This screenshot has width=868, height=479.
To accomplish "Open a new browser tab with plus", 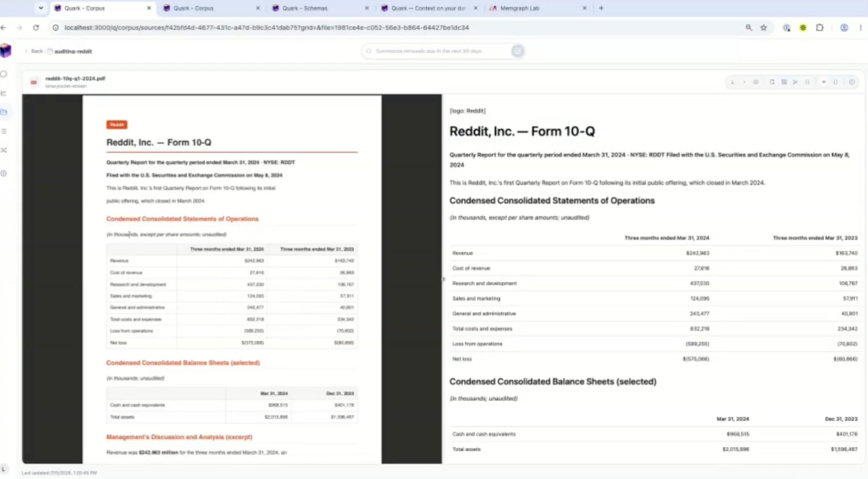I will (601, 8).
